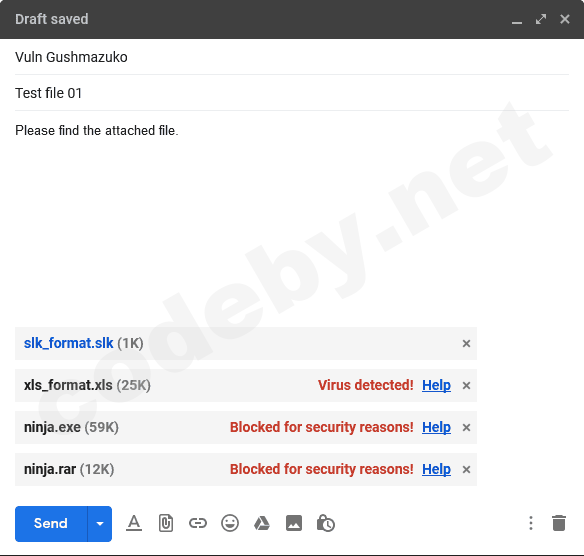Insert photo using the image icon
Image resolution: width=584 pixels, height=556 pixels.
(294, 523)
